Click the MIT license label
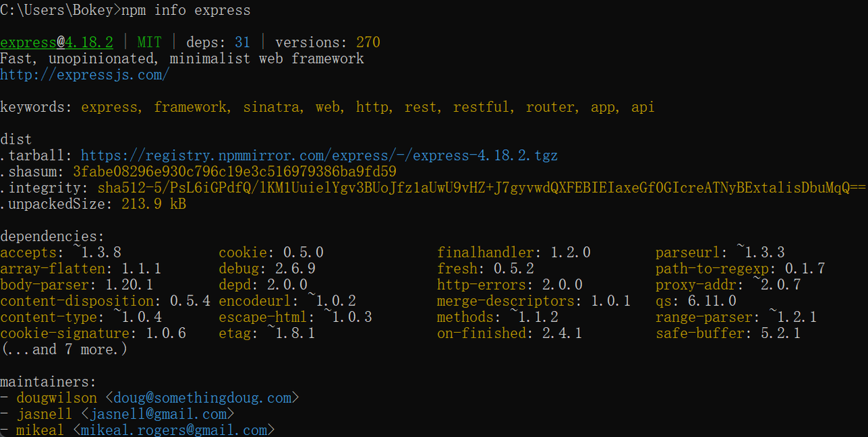 click(x=149, y=43)
